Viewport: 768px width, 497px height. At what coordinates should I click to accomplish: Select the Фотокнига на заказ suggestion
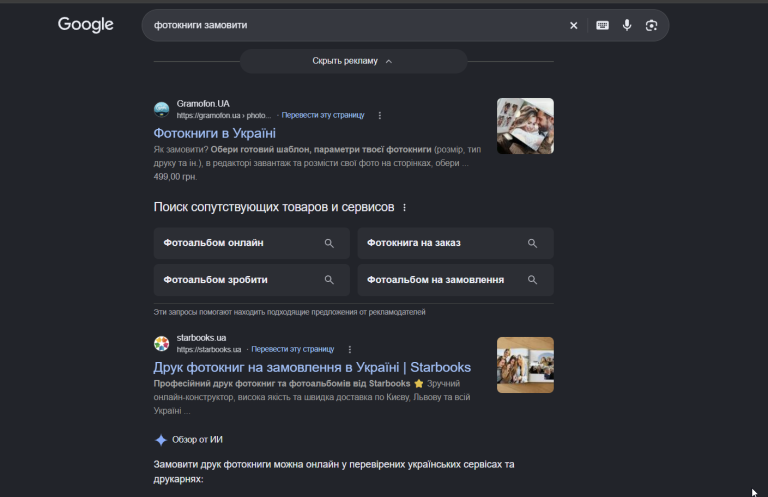click(x=456, y=243)
